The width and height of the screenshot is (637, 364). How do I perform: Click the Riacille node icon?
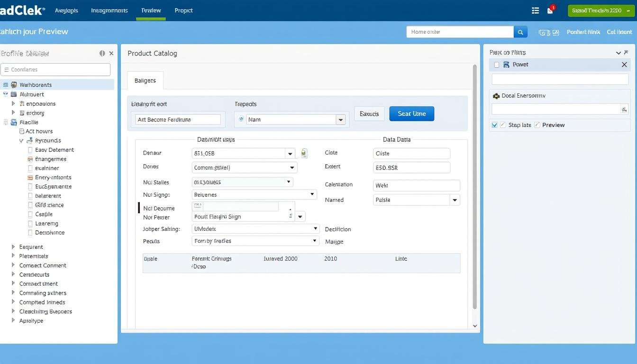(x=14, y=122)
